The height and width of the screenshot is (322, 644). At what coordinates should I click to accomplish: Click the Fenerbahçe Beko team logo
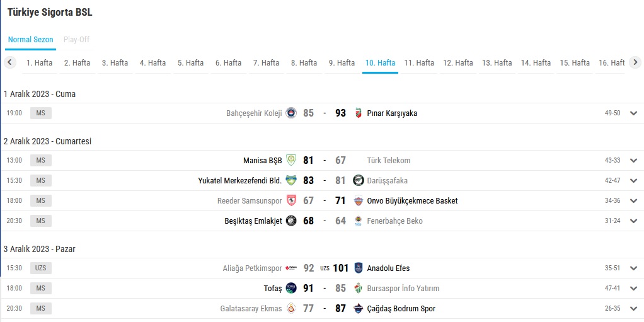tap(359, 221)
